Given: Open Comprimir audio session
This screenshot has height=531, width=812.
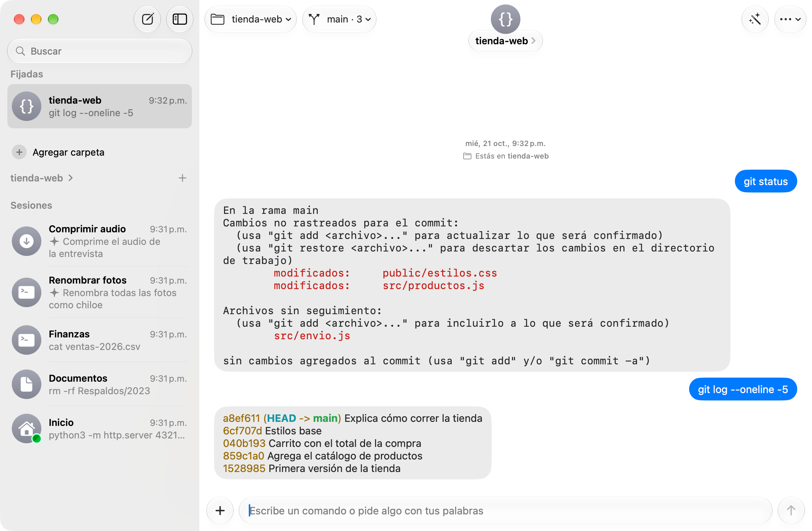Looking at the screenshot, I should point(100,241).
